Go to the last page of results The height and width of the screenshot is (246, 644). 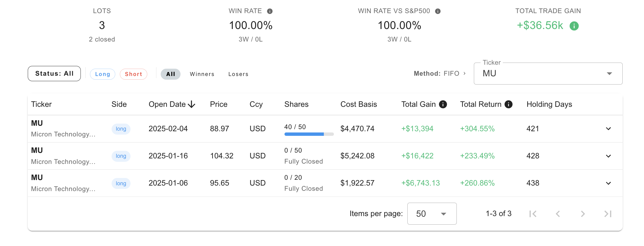click(x=608, y=214)
